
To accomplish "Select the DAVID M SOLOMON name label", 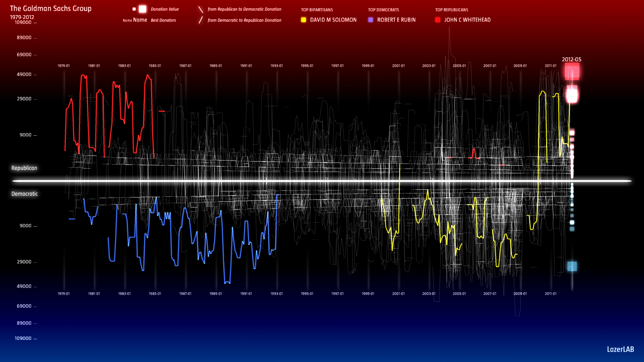I will pyautogui.click(x=333, y=20).
